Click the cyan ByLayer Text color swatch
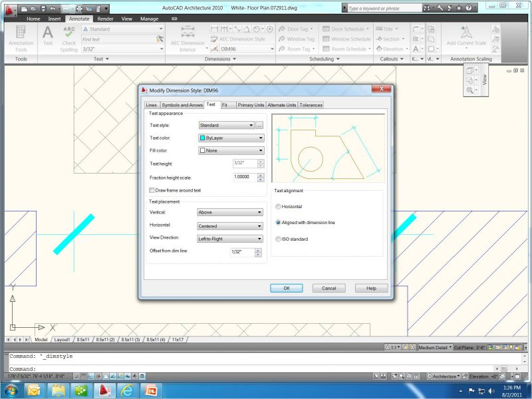This screenshot has height=399, width=532. click(203, 138)
